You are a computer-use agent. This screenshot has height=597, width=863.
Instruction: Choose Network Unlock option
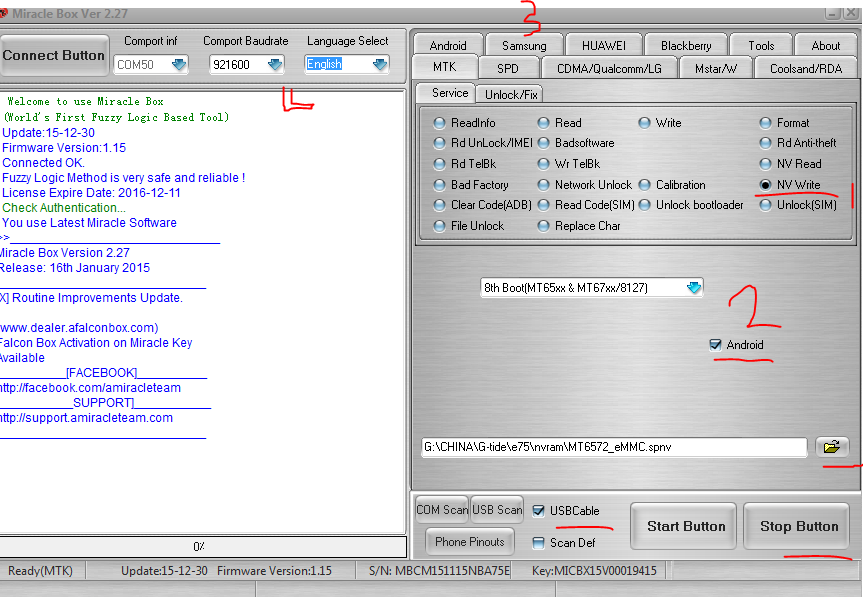(x=585, y=185)
